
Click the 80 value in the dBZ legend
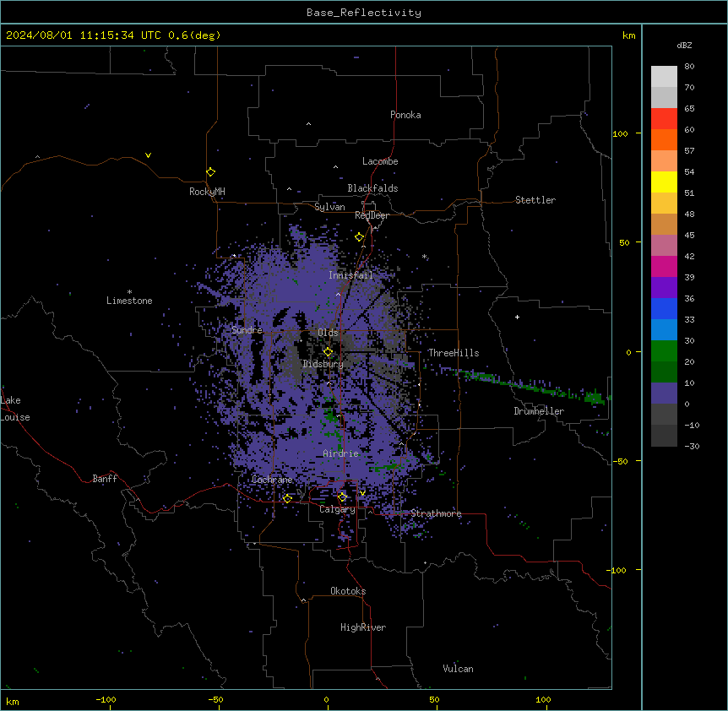tap(689, 67)
